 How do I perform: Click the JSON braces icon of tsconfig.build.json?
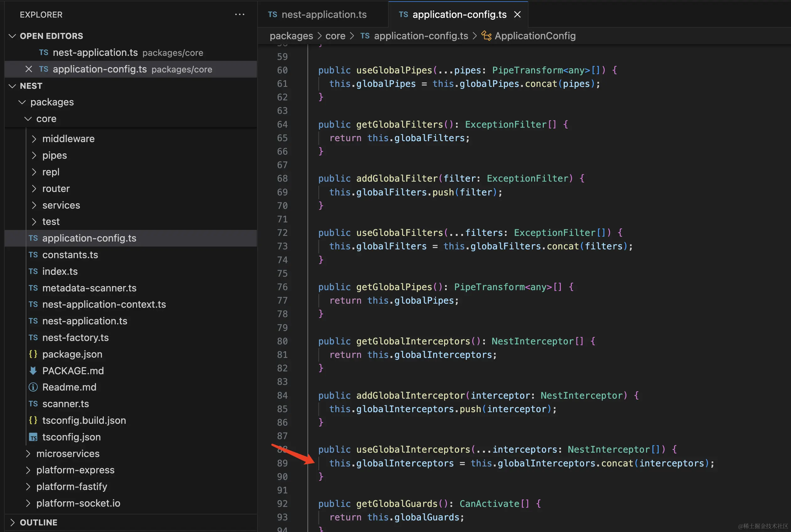33,420
